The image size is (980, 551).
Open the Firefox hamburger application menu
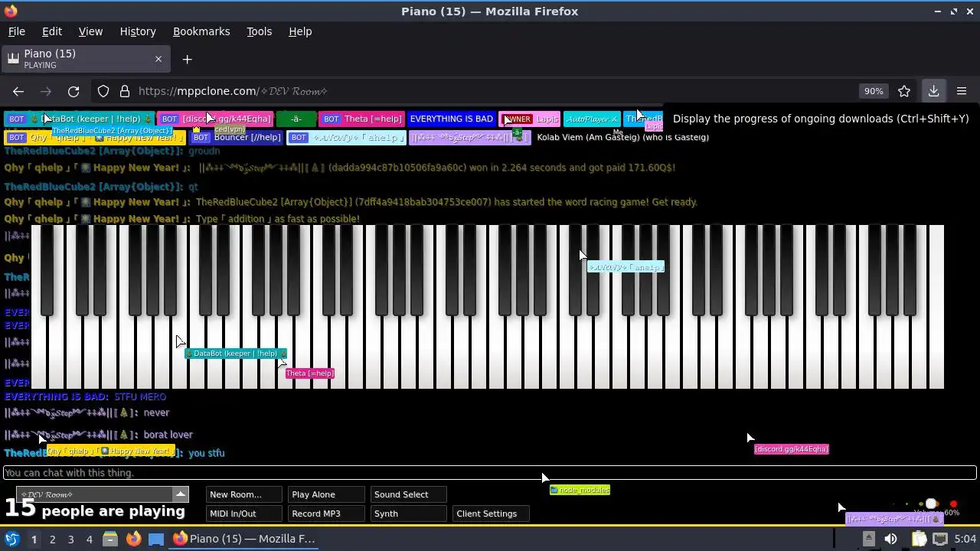(x=962, y=91)
